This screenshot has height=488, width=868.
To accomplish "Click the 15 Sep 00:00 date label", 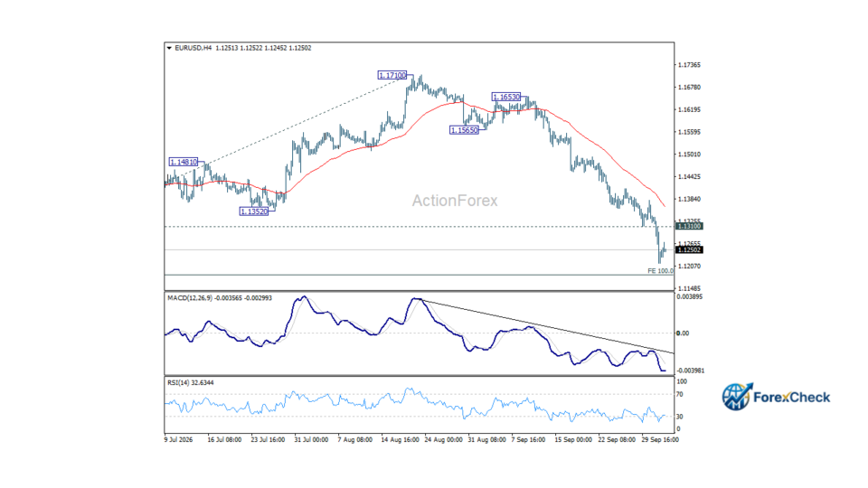I will click(573, 440).
